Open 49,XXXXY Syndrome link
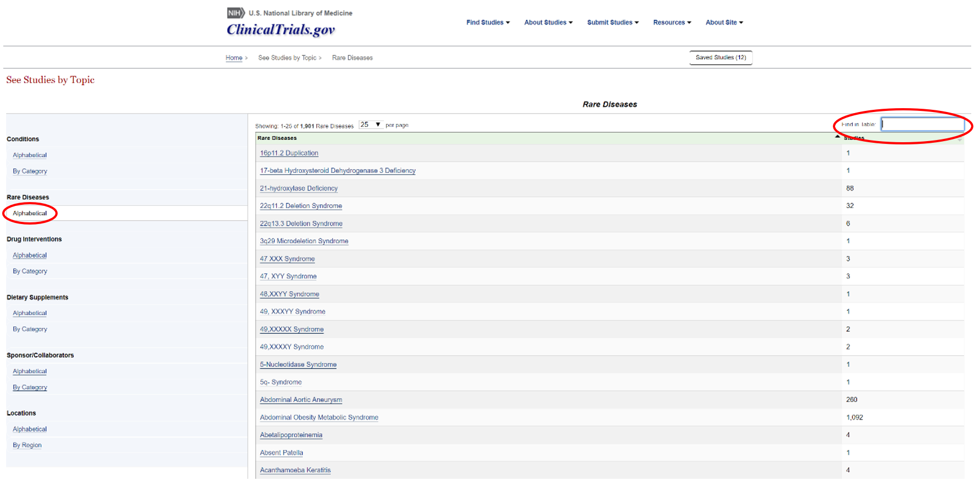Viewport: 980px width, 481px height. pyautogui.click(x=292, y=347)
